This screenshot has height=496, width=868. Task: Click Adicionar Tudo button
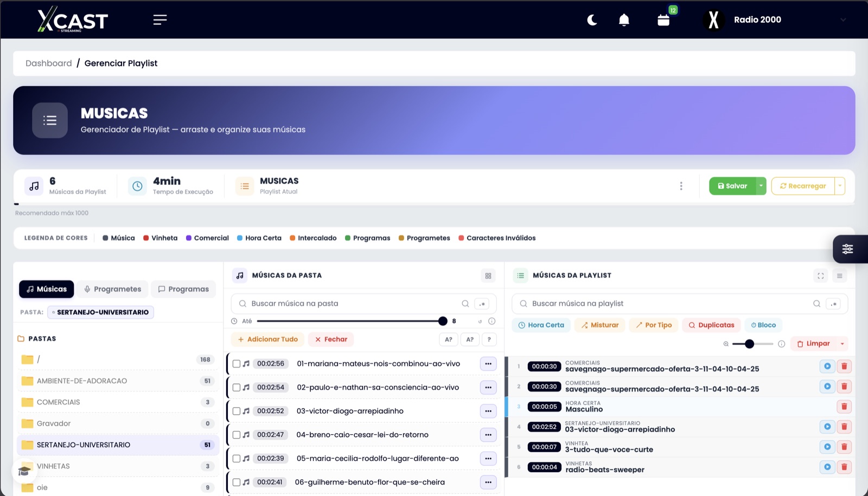pos(267,339)
